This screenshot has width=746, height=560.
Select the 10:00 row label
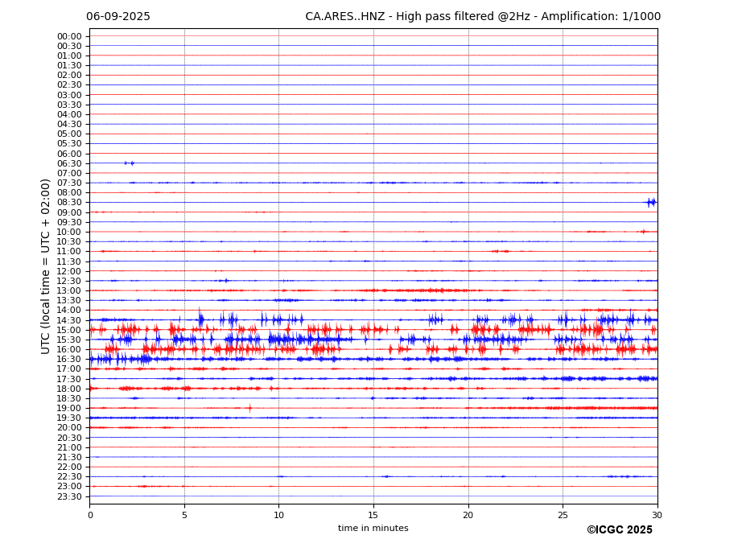coord(69,233)
